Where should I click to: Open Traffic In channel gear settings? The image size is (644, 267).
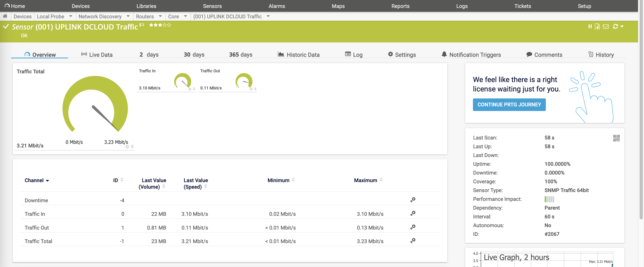coord(413,213)
